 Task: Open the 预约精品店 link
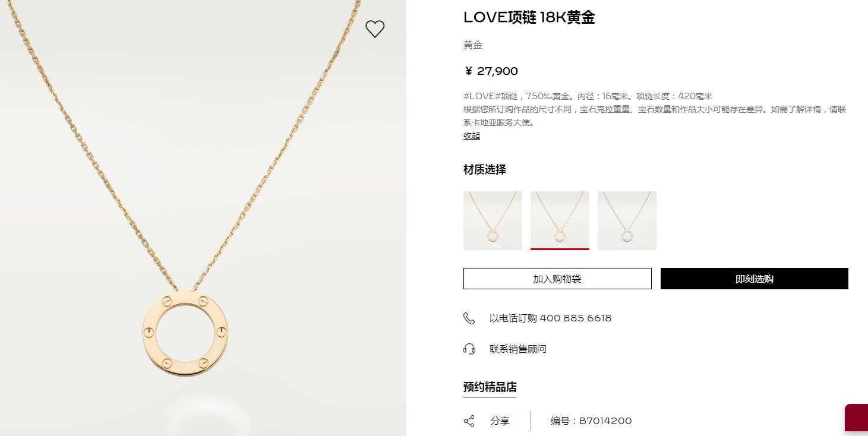tap(490, 387)
